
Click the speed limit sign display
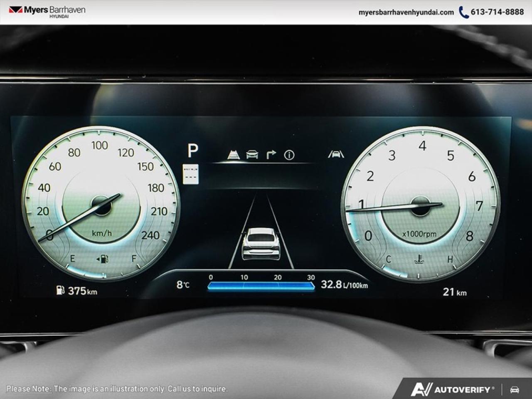(x=191, y=174)
